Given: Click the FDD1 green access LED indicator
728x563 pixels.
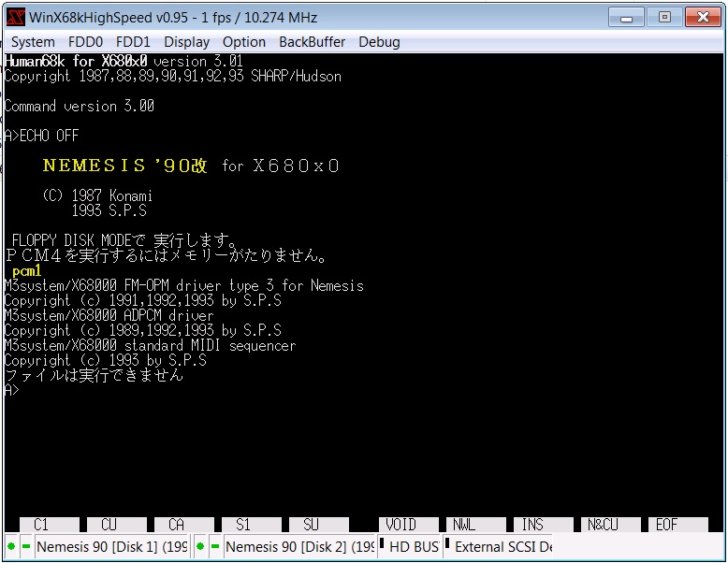Looking at the screenshot, I should (x=200, y=546).
